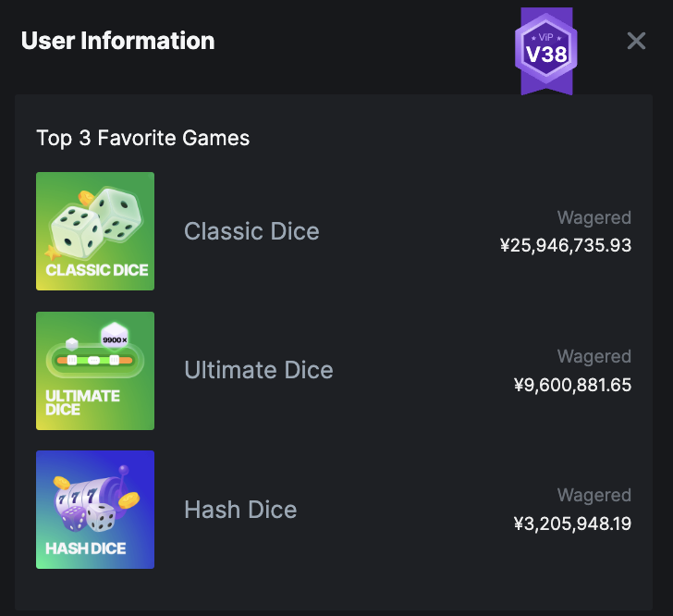Click the Wagered label for Hash Dice
Screen dimensions: 673x616
tap(594, 496)
